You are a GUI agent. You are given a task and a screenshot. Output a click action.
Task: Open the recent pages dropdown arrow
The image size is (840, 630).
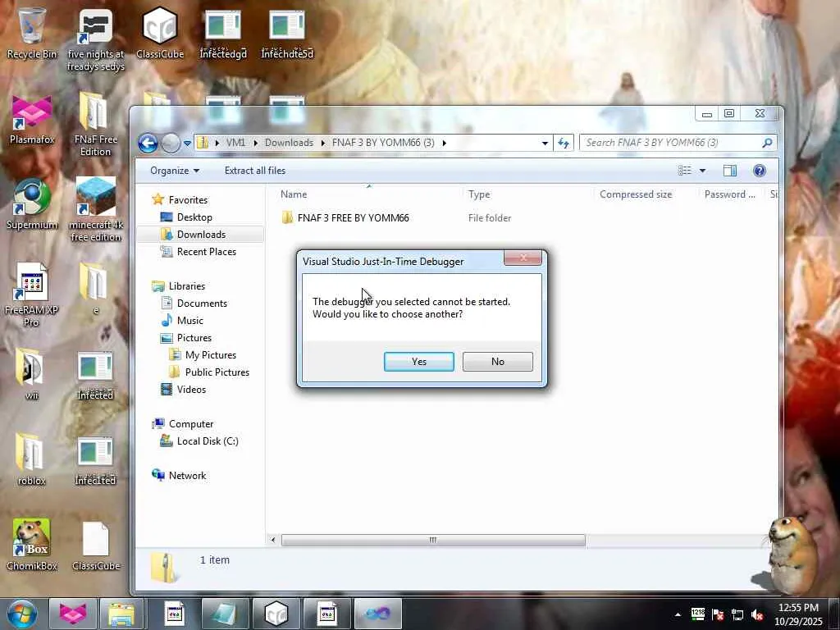tap(187, 144)
